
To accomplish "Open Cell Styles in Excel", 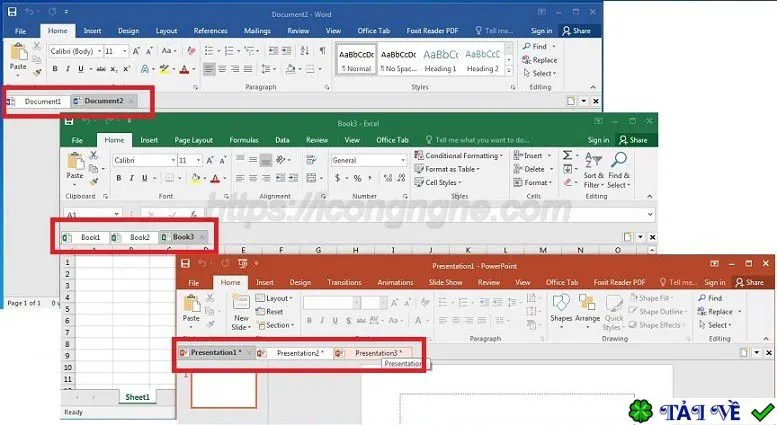I will [x=438, y=182].
